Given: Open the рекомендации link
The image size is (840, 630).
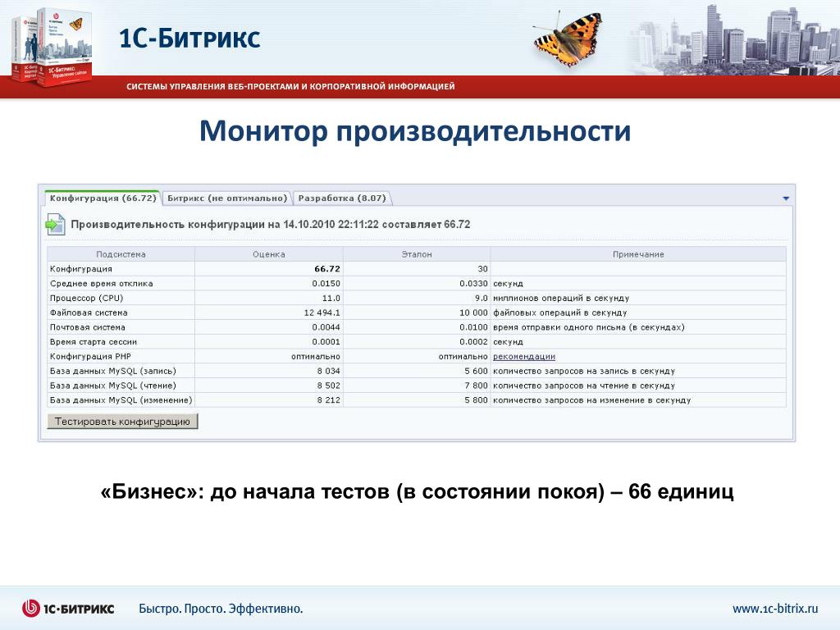Looking at the screenshot, I should (524, 357).
